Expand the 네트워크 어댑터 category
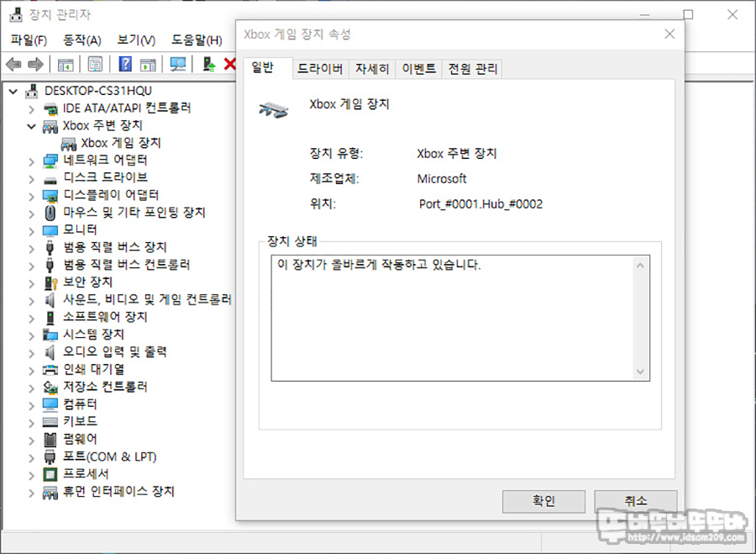The height and width of the screenshot is (554, 756). point(32,161)
